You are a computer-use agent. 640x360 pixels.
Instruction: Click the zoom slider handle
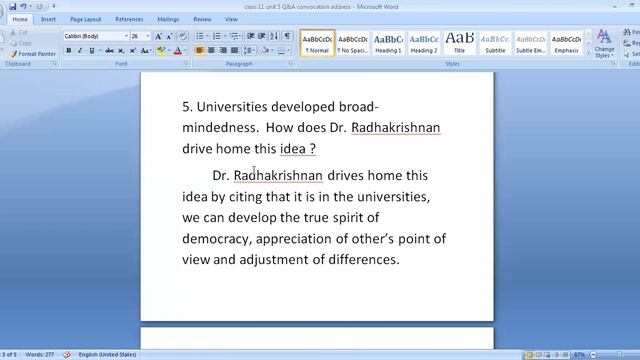619,355
